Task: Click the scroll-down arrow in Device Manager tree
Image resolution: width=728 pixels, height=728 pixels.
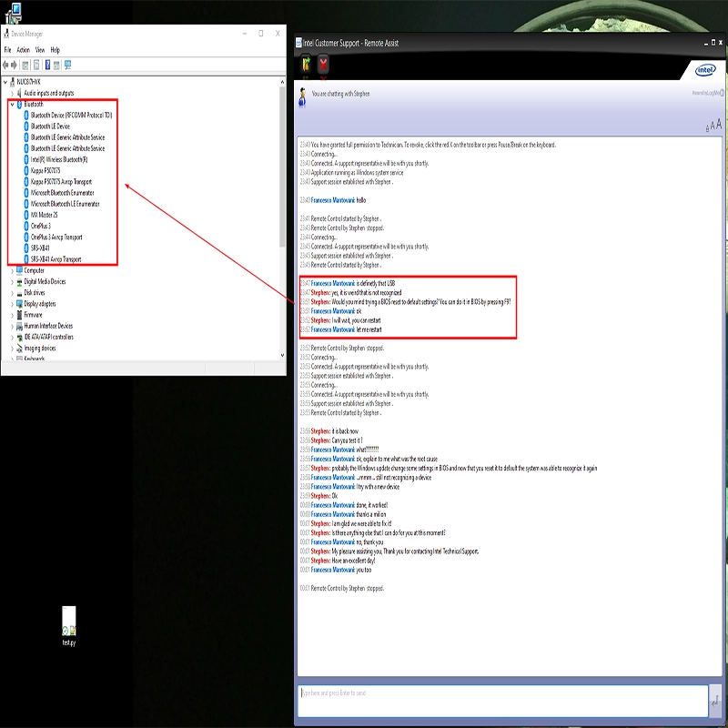Action: coord(282,355)
